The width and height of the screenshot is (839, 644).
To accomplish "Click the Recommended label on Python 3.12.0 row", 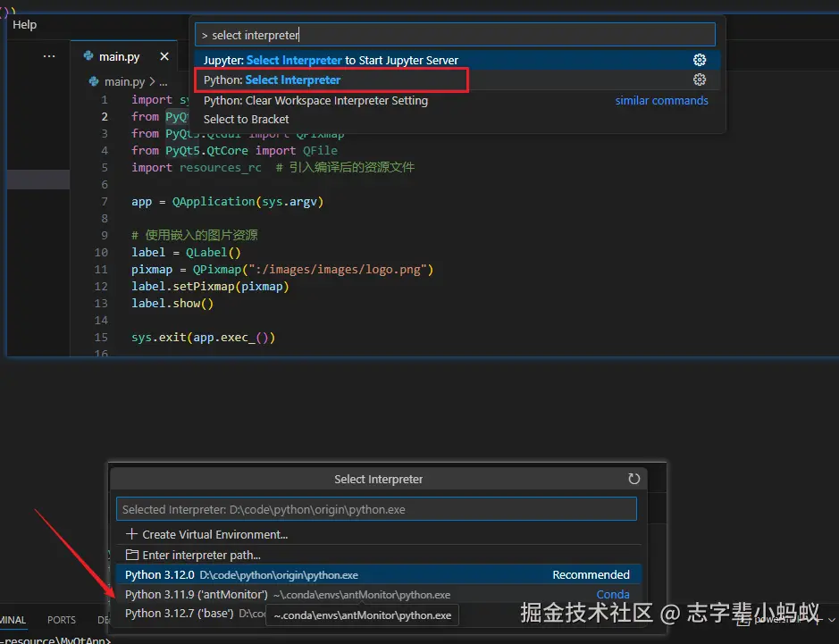I will [591, 574].
